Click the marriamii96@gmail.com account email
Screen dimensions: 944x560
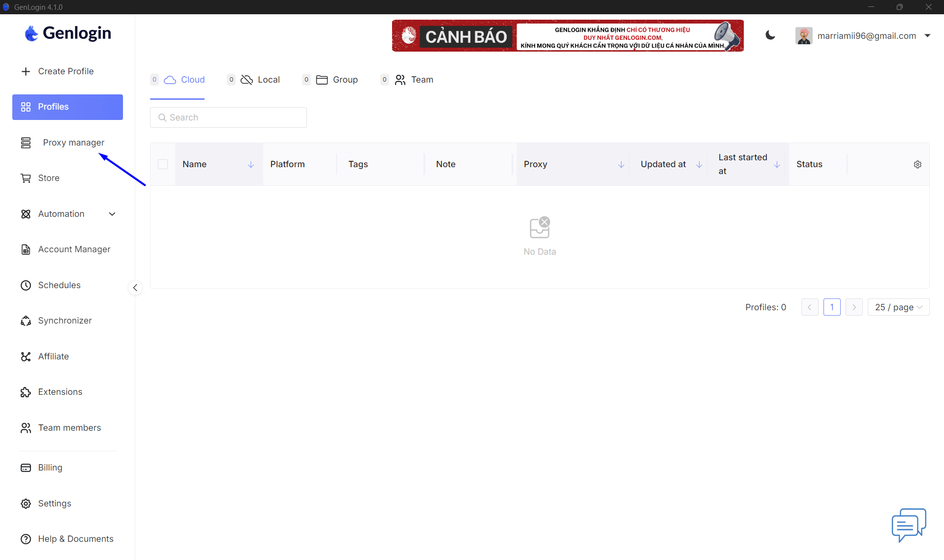[x=867, y=35]
